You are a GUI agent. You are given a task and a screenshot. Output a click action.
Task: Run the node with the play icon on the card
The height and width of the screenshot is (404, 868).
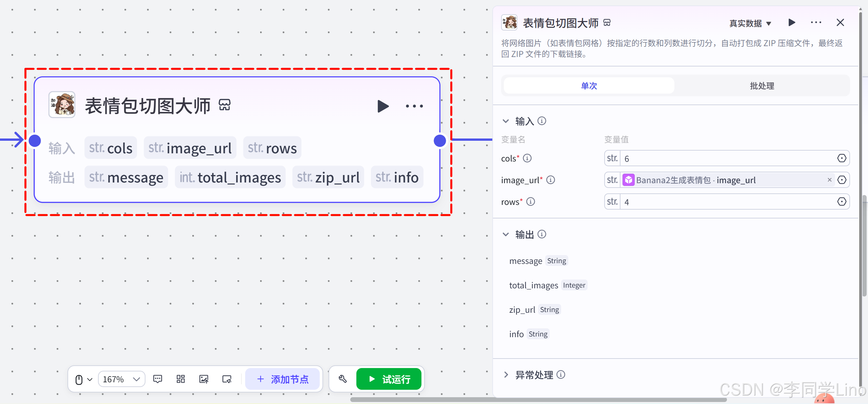[x=383, y=106]
